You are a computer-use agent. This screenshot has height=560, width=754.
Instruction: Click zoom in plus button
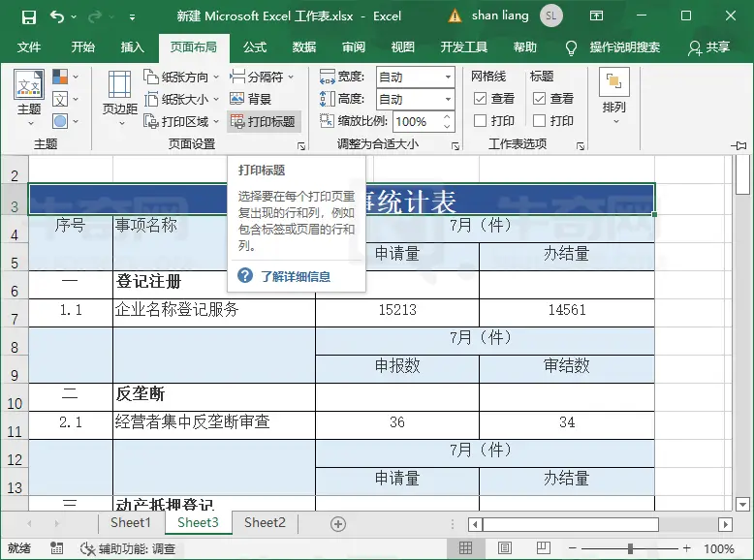coord(687,548)
